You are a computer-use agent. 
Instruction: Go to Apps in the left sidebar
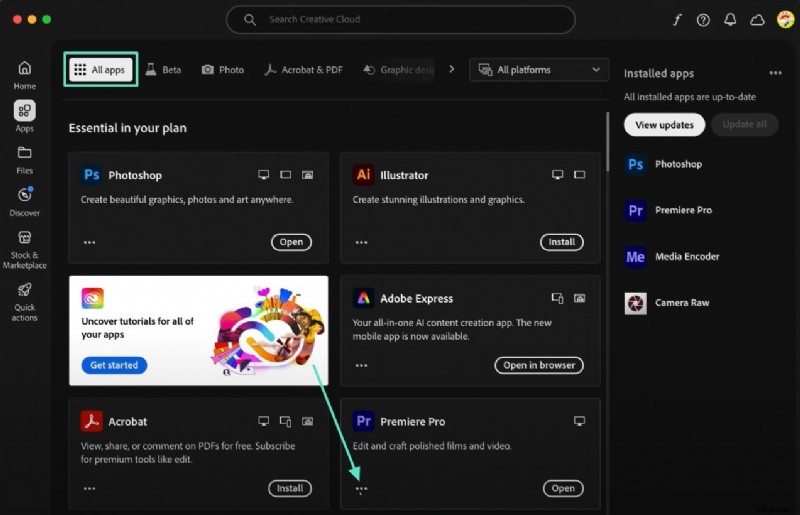tap(24, 116)
